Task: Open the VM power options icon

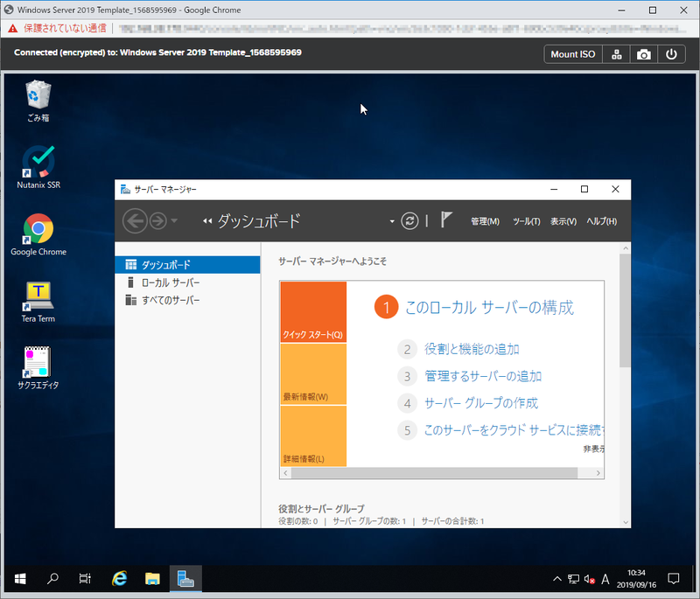Action: pyautogui.click(x=671, y=54)
